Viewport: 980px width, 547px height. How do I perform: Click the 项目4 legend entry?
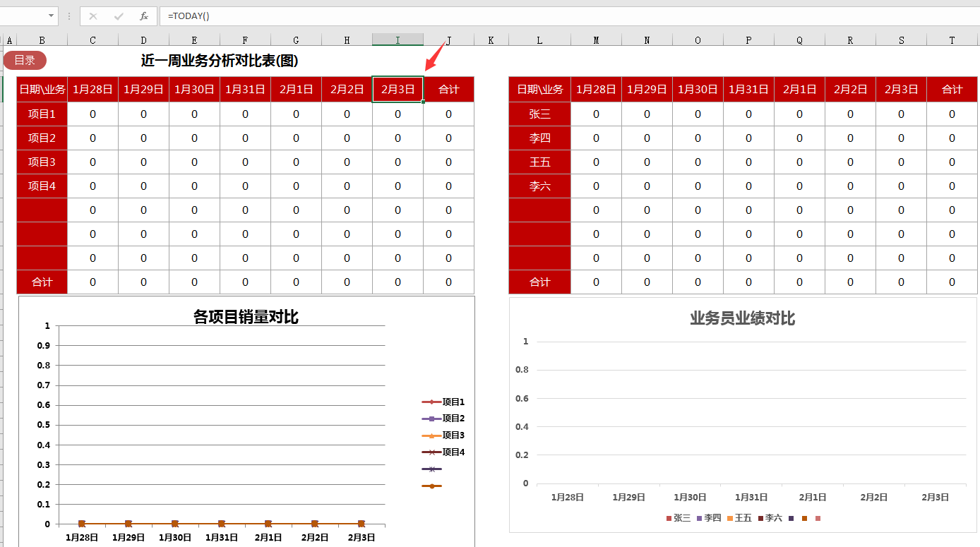[x=443, y=452]
